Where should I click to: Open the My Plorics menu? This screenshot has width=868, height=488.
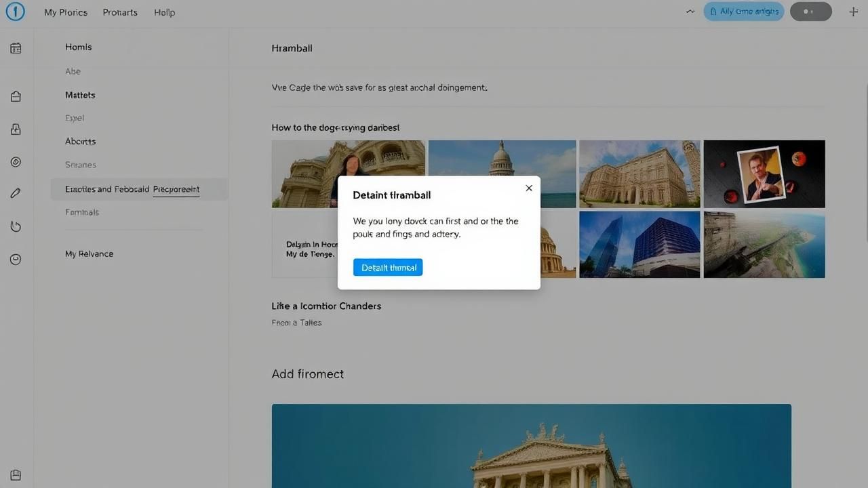pyautogui.click(x=66, y=12)
